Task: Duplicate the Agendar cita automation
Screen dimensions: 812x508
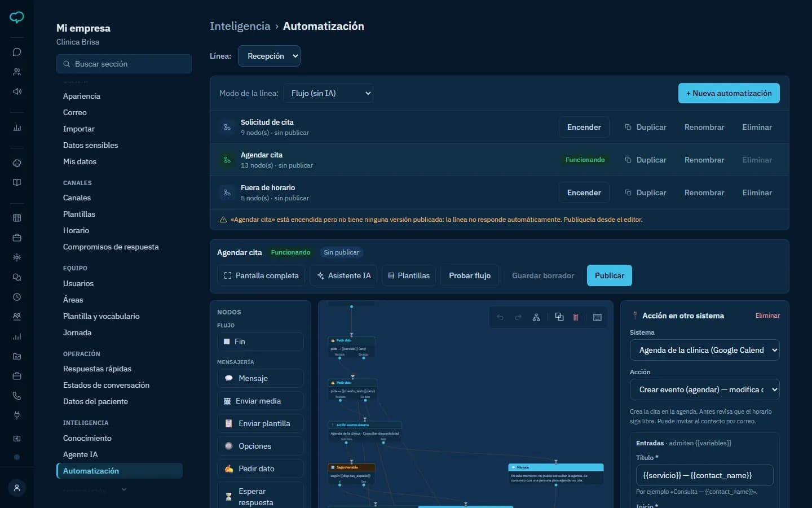Action: coord(646,160)
